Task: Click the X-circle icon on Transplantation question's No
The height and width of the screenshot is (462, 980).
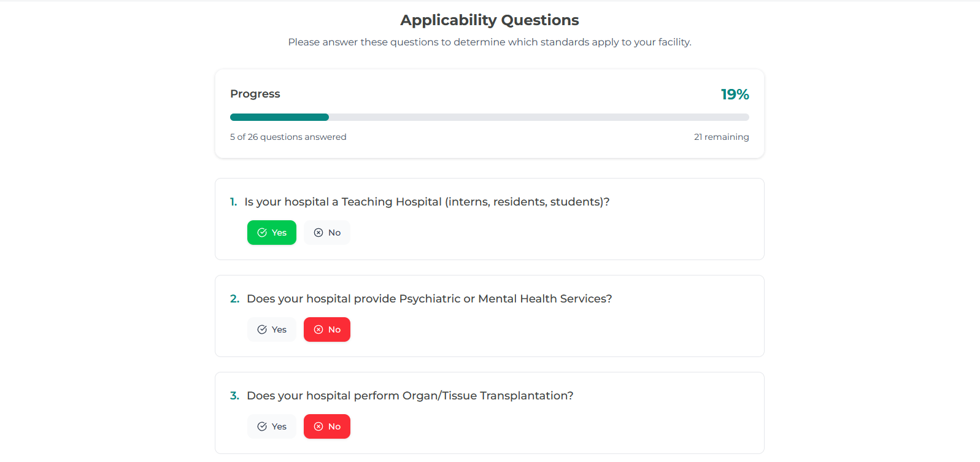Action: click(318, 426)
